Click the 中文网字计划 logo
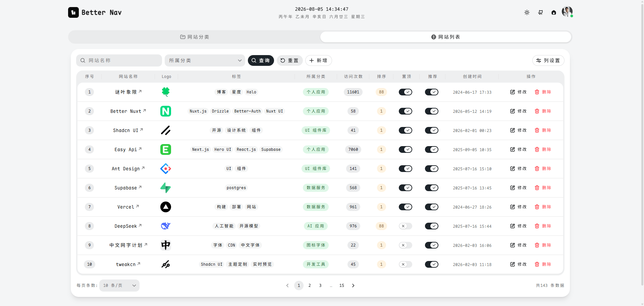Viewport: 644px width, 306px height. pyautogui.click(x=166, y=245)
